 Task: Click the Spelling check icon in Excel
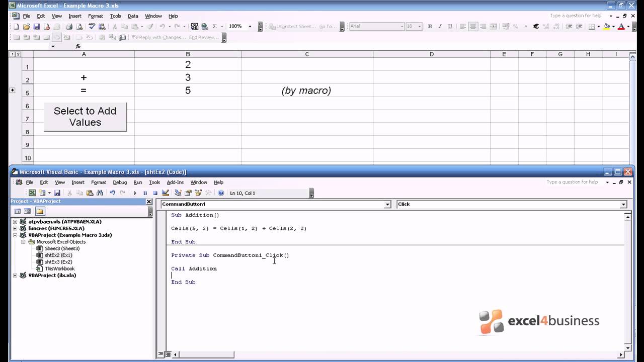[x=92, y=27]
